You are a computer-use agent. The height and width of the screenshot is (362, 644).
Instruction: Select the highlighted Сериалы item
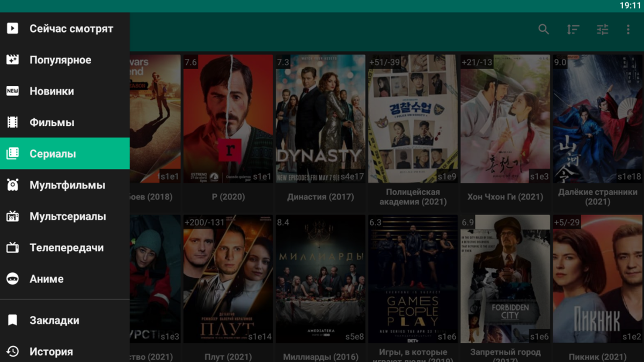pyautogui.click(x=64, y=153)
